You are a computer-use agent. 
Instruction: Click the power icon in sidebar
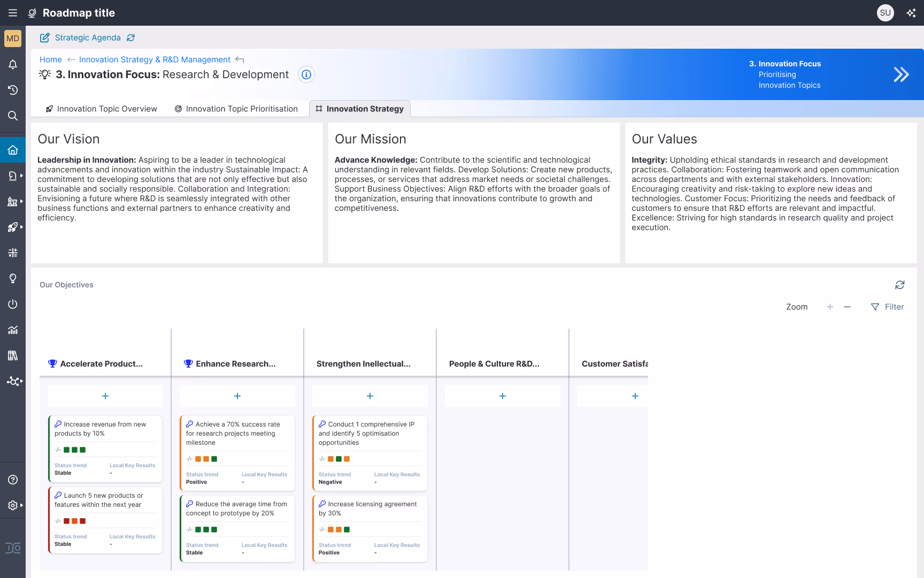click(x=13, y=304)
